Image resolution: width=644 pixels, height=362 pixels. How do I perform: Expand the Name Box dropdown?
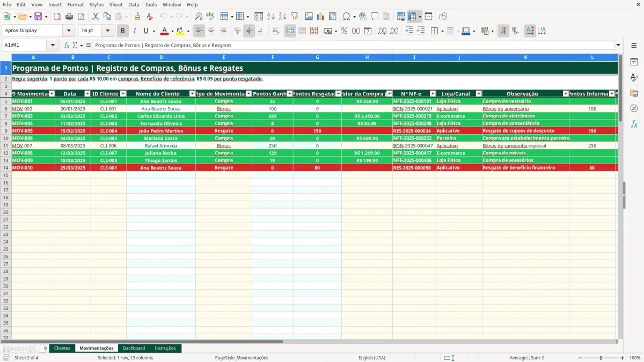53,45
